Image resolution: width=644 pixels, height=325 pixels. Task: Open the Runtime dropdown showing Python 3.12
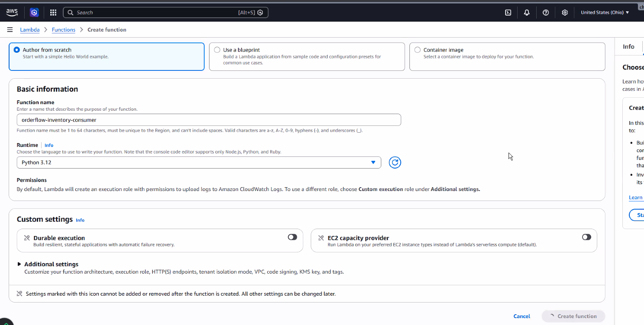click(x=199, y=162)
